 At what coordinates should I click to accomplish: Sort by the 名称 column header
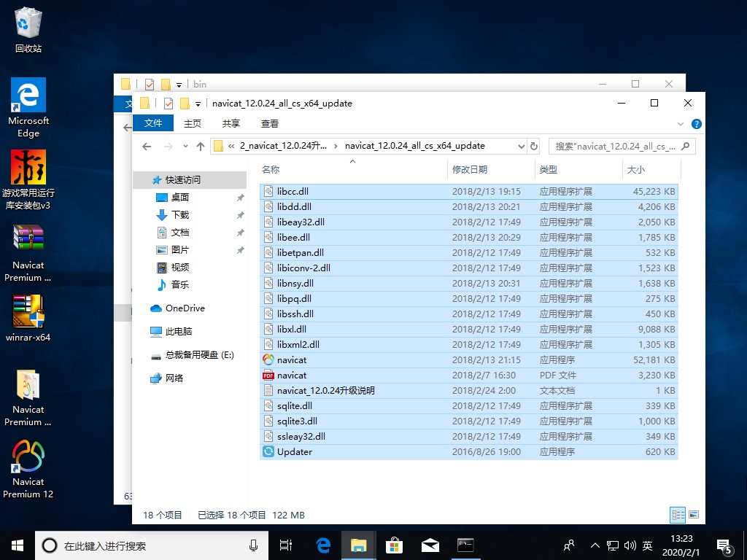[x=352, y=169]
